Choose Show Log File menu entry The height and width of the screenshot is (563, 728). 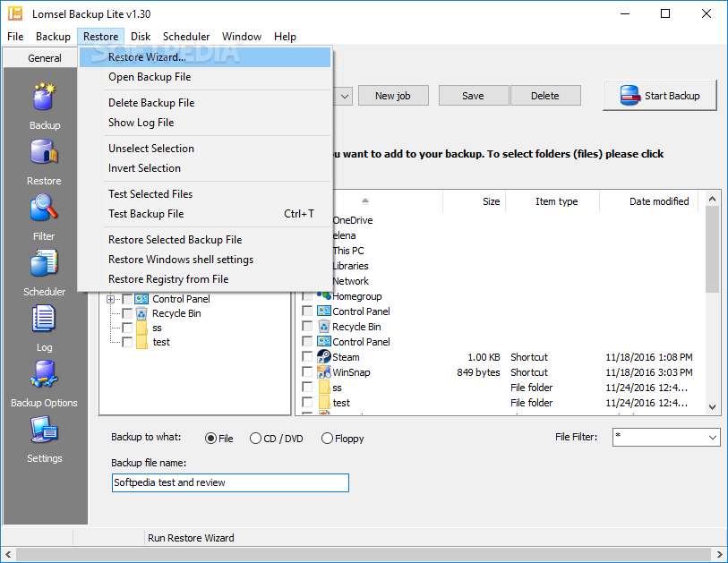pyautogui.click(x=205, y=123)
